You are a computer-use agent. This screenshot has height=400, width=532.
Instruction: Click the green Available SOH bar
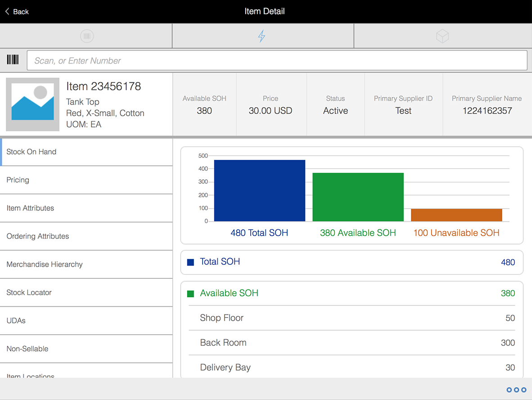pos(358,197)
